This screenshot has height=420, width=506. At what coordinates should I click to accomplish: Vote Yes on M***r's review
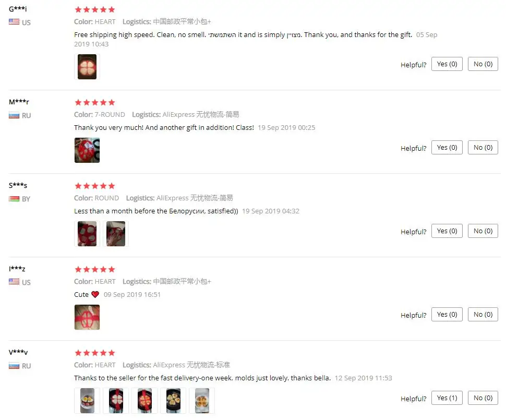(447, 148)
